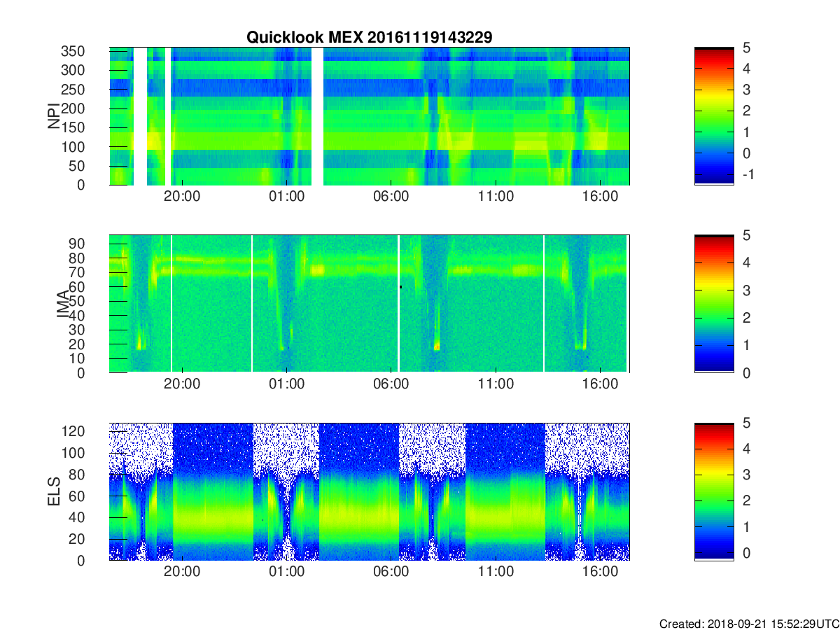The image size is (840, 630).
Task: Click the 1 label on ELS colorbar
Action: (747, 526)
